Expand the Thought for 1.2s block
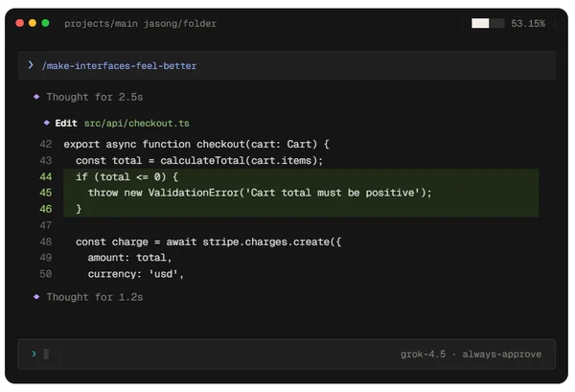 [95, 297]
